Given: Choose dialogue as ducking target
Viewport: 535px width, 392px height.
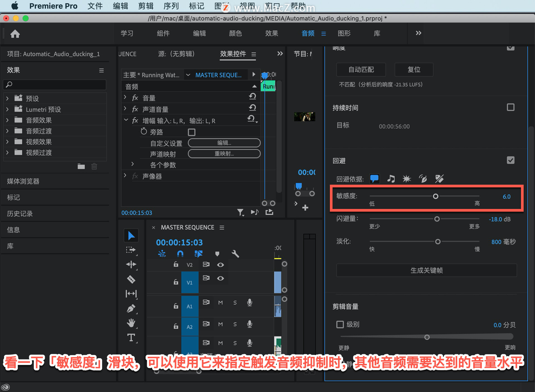Looking at the screenshot, I should point(374,179).
